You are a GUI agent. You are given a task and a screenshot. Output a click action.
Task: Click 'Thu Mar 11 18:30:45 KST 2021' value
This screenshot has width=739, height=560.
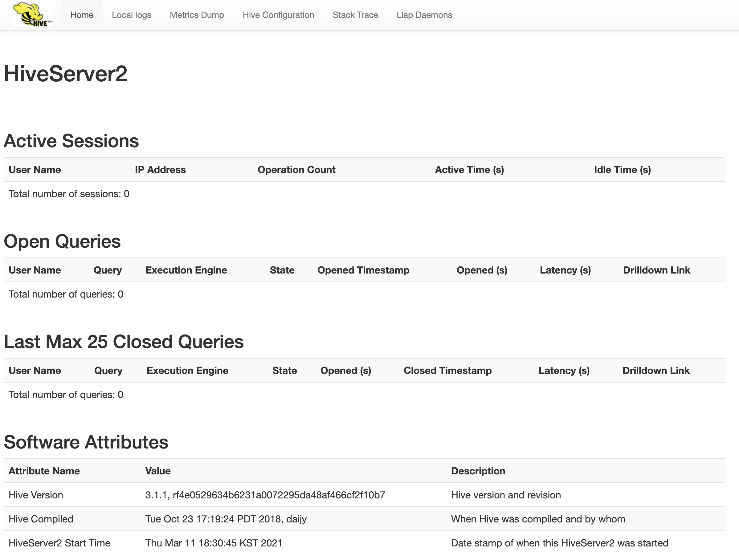point(214,543)
